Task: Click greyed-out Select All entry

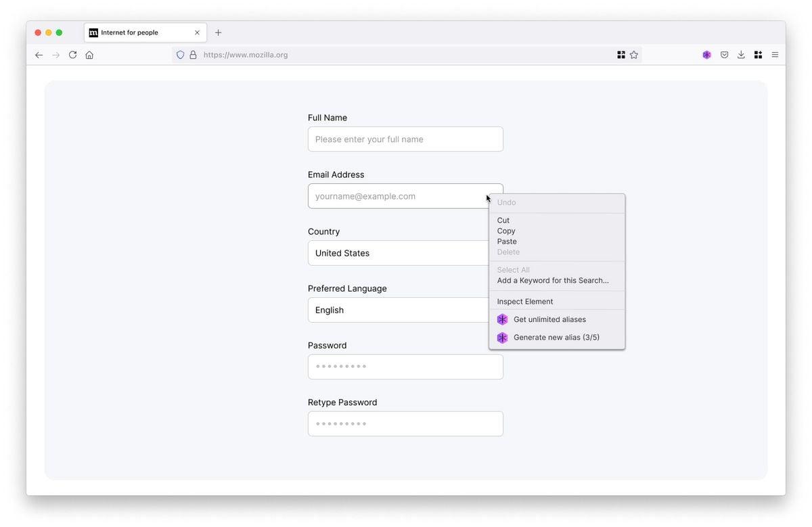Action: click(513, 270)
